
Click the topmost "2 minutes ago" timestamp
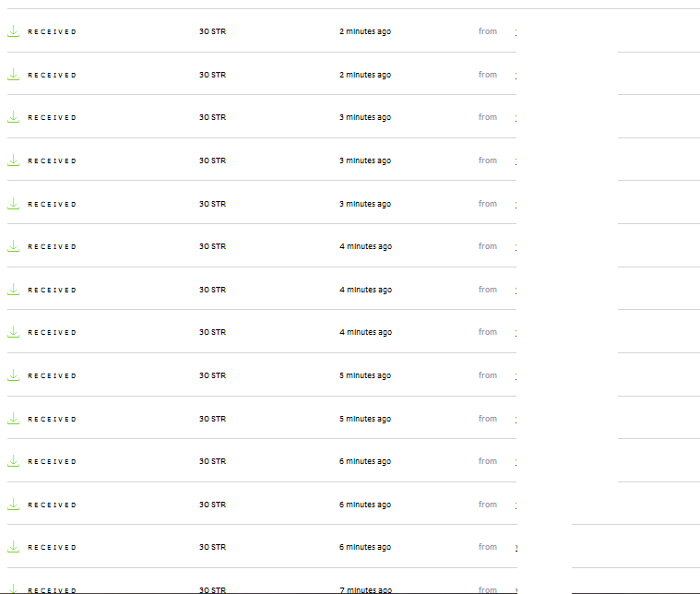pos(365,32)
